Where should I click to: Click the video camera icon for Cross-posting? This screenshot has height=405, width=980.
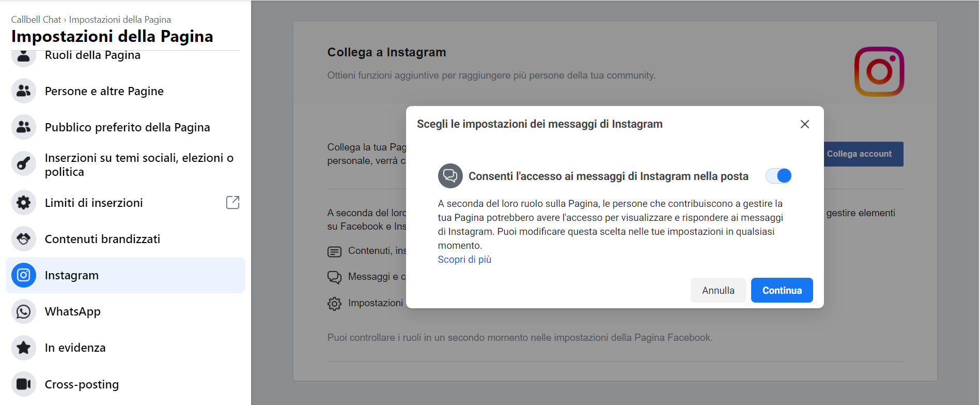click(x=24, y=384)
